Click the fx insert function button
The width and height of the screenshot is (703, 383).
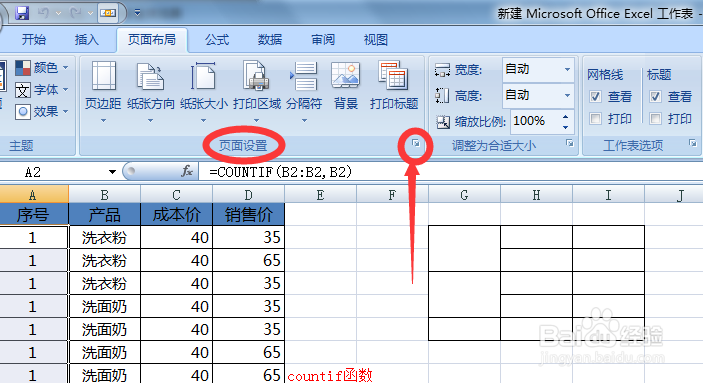click(187, 171)
